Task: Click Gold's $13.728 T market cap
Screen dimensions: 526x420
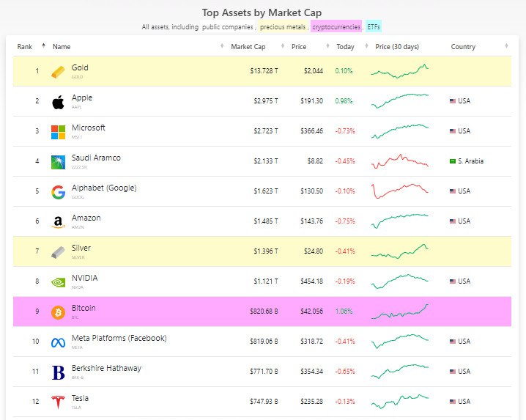Action: pos(264,71)
